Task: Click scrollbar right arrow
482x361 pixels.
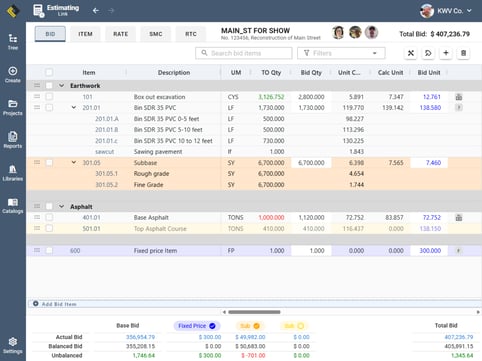Action: coord(478,312)
